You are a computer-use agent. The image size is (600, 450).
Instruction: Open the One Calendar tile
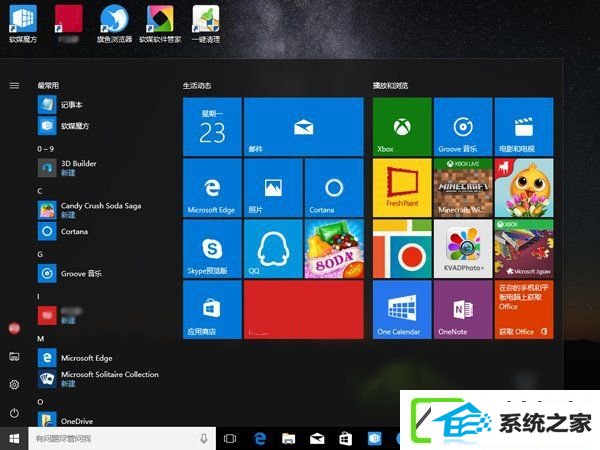402,310
